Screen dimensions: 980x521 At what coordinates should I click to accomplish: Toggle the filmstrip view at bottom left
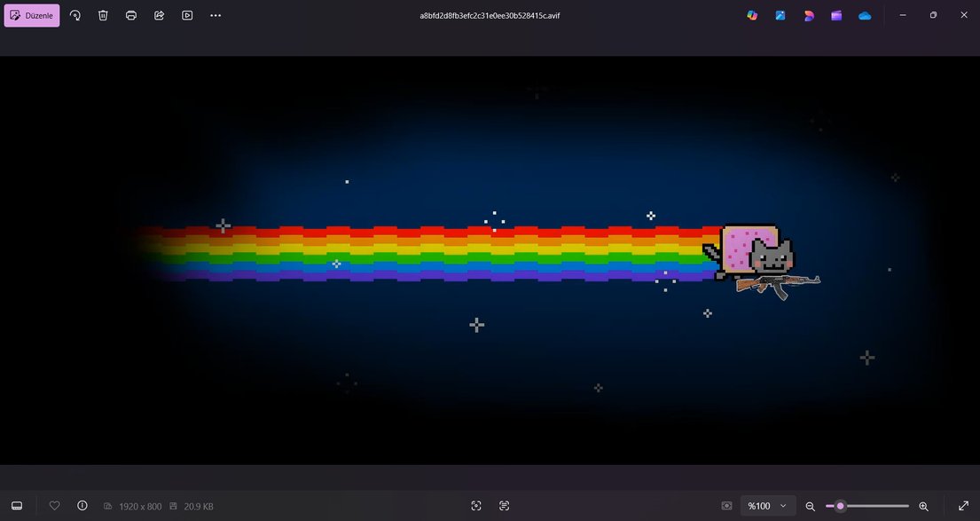pos(17,506)
